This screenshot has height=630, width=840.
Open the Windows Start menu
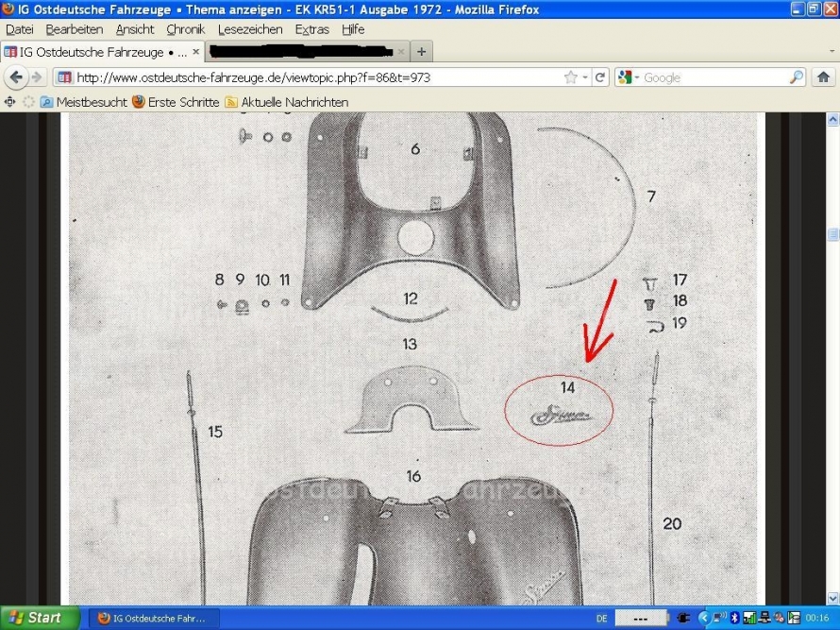click(x=40, y=618)
